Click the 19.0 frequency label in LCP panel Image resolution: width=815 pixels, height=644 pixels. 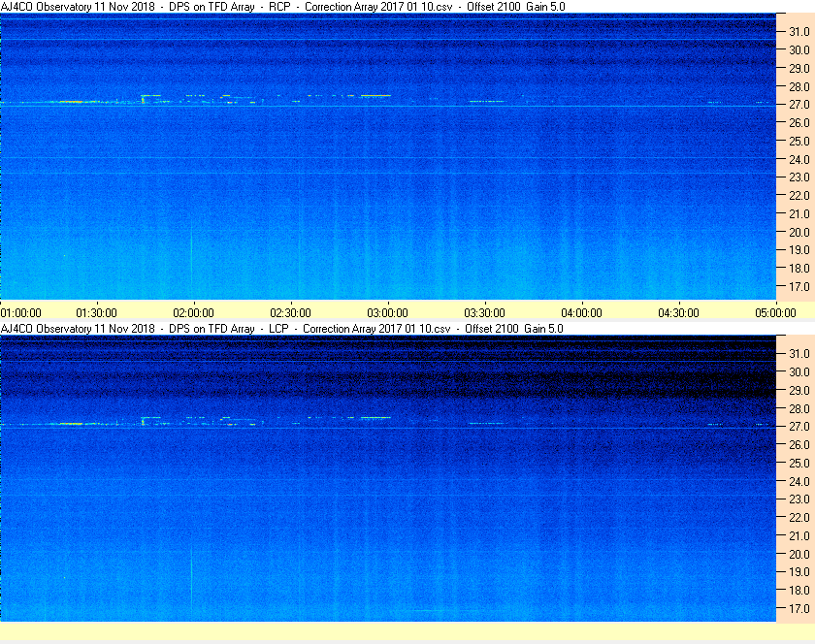799,572
